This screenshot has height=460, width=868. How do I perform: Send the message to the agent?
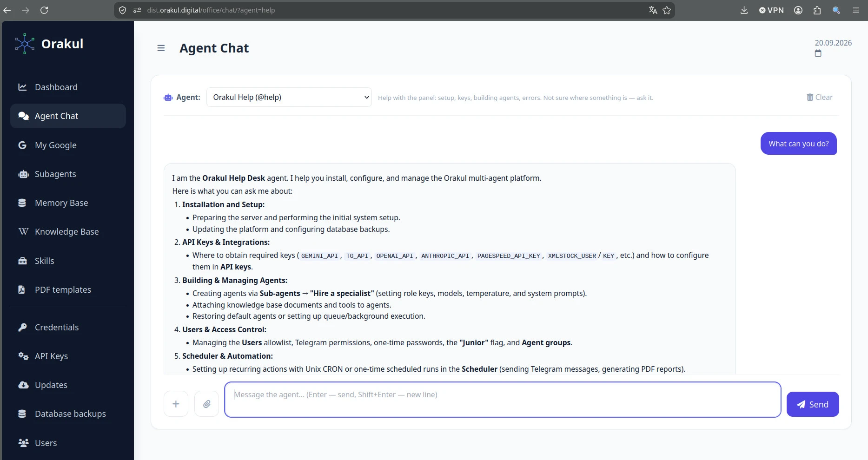813,404
